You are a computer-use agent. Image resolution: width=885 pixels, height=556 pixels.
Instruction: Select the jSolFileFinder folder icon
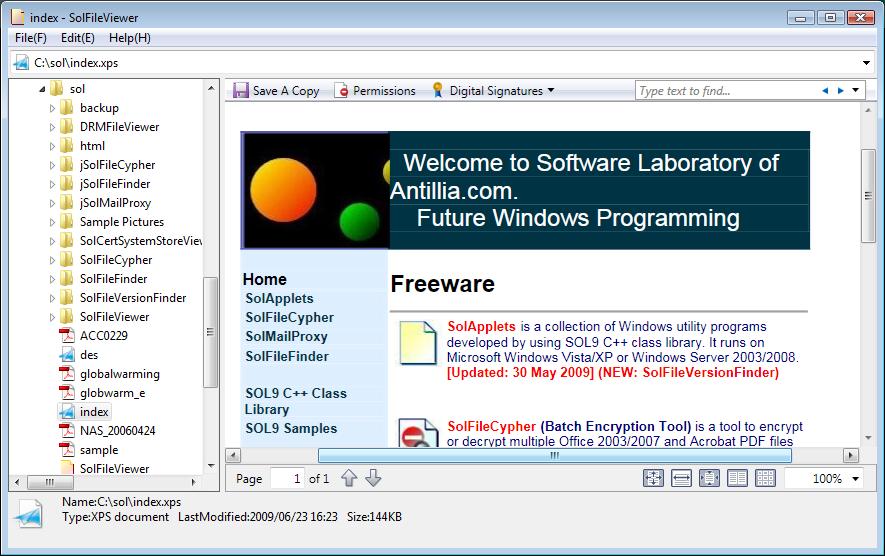point(67,183)
